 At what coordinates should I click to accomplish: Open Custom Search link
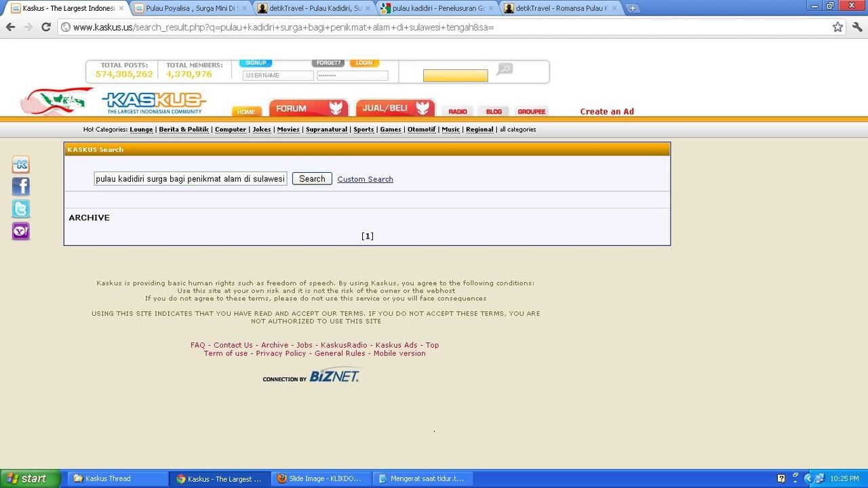[x=365, y=179]
